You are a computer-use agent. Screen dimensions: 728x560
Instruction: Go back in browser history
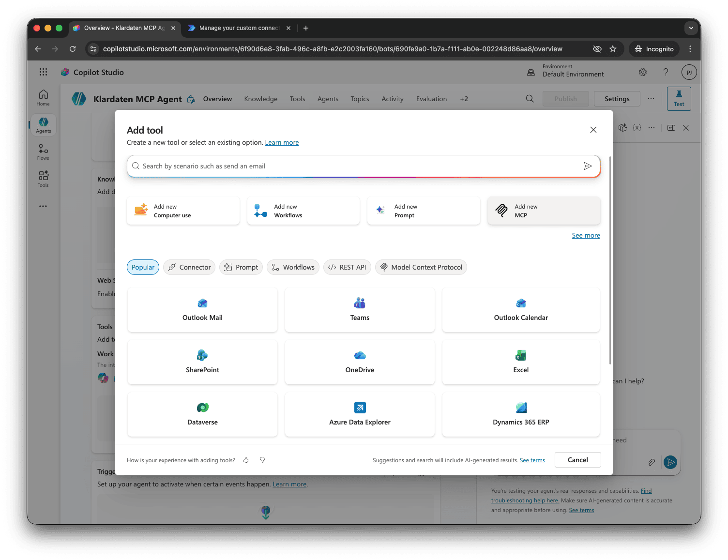click(38, 49)
